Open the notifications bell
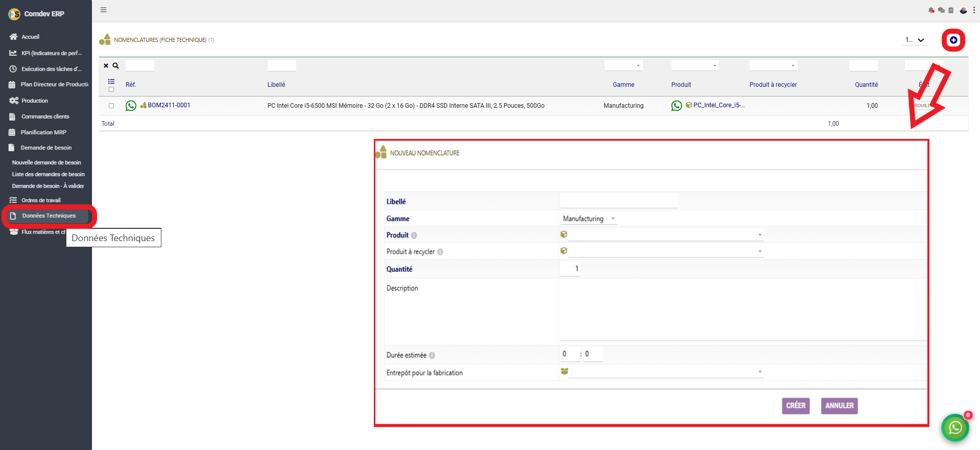This screenshot has height=450, width=980. point(931,10)
